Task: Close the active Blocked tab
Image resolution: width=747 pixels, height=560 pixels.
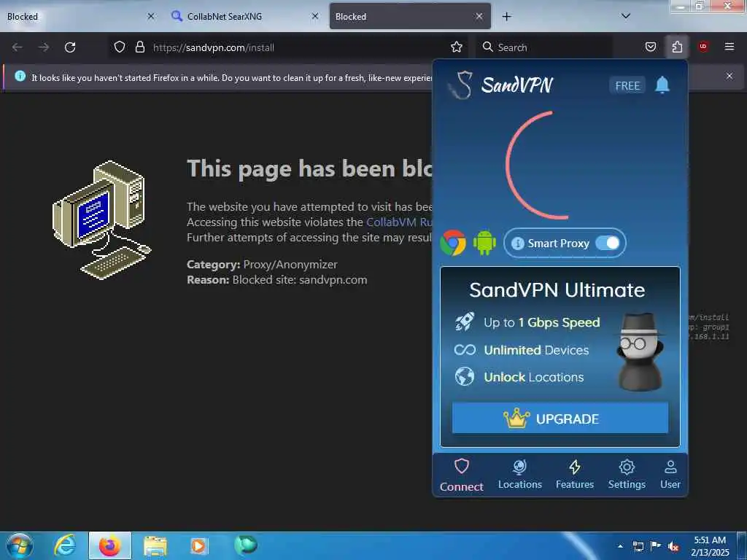Action: click(x=479, y=16)
